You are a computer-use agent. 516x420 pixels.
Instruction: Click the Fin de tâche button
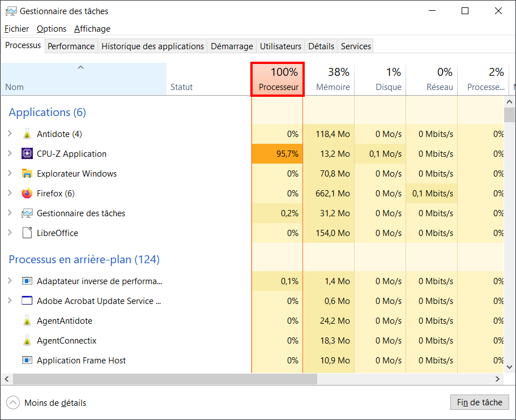480,402
